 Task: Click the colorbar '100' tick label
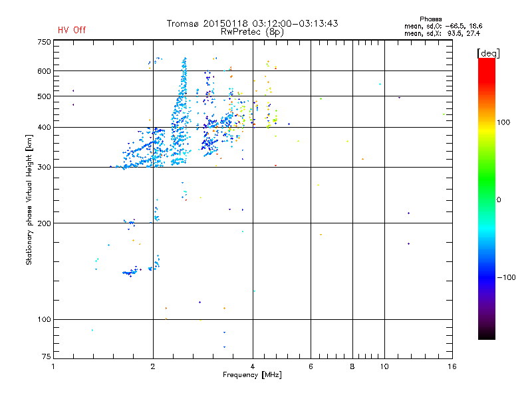coord(503,122)
